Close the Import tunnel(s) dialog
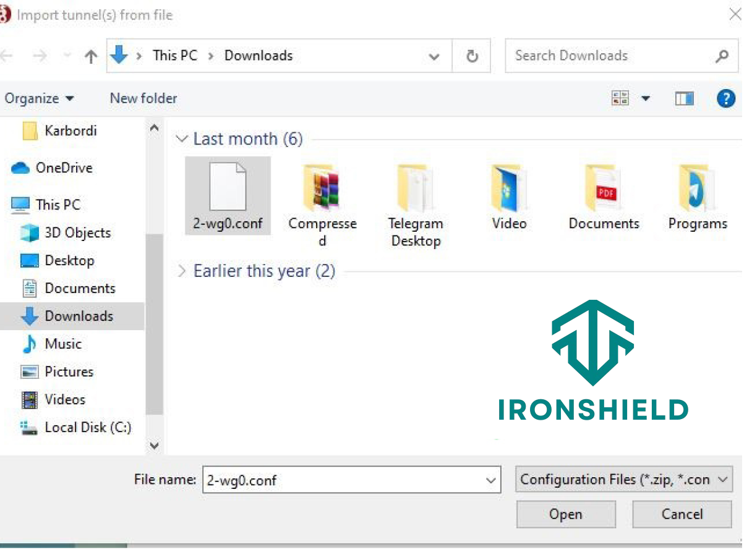This screenshot has height=560, width=752. pyautogui.click(x=735, y=15)
